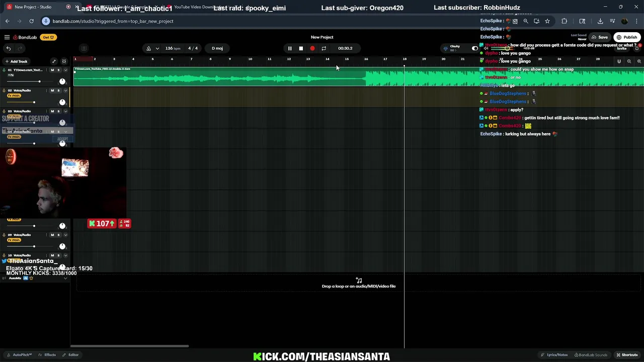The image size is (644, 362).
Task: Open the +Fx button on track 01
Action: (11, 75)
